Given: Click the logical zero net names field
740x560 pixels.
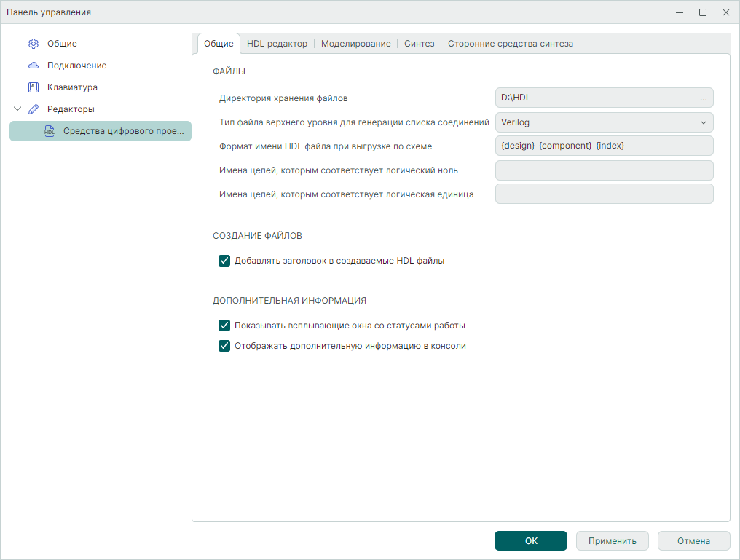Looking at the screenshot, I should pyautogui.click(x=604, y=170).
